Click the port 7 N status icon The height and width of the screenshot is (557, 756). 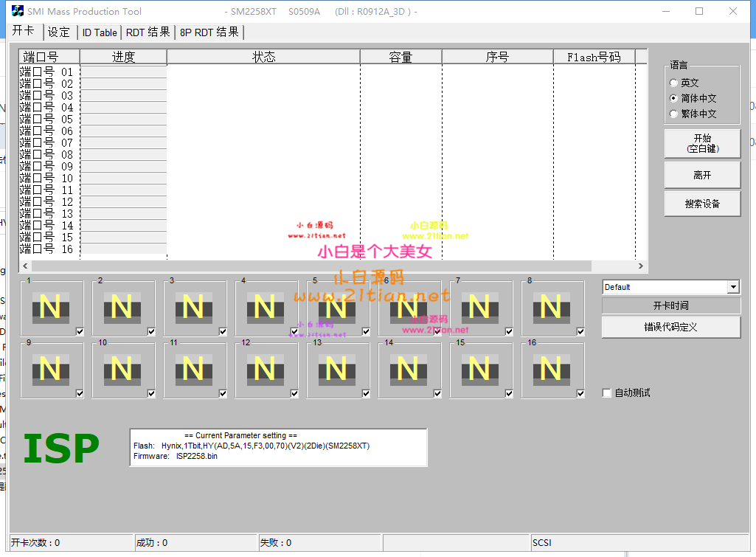tap(479, 306)
